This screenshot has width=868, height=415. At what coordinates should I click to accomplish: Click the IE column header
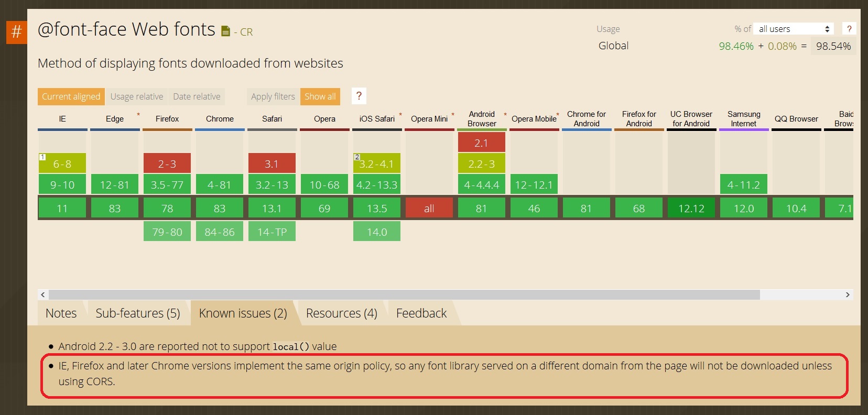62,119
